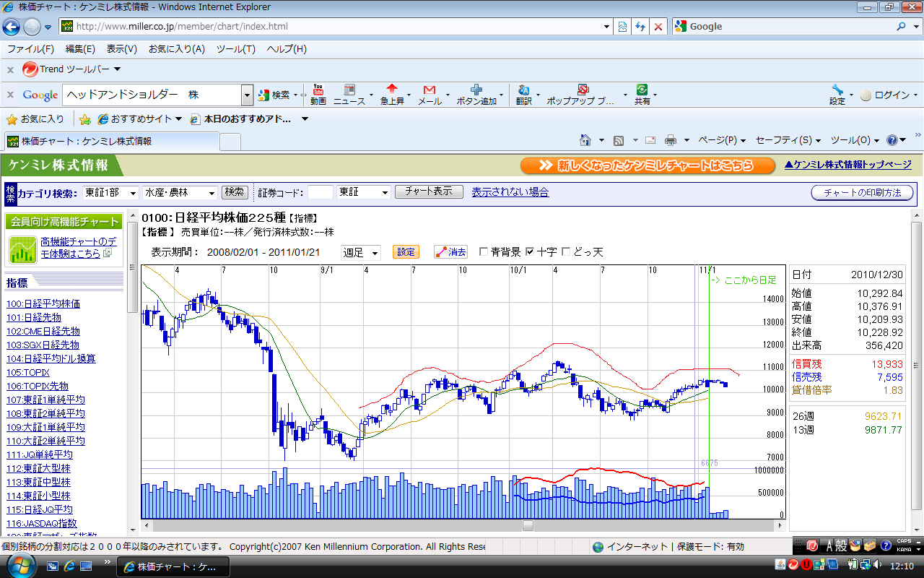Click the YouTube 動画 icon in Google toolbar

(318, 90)
